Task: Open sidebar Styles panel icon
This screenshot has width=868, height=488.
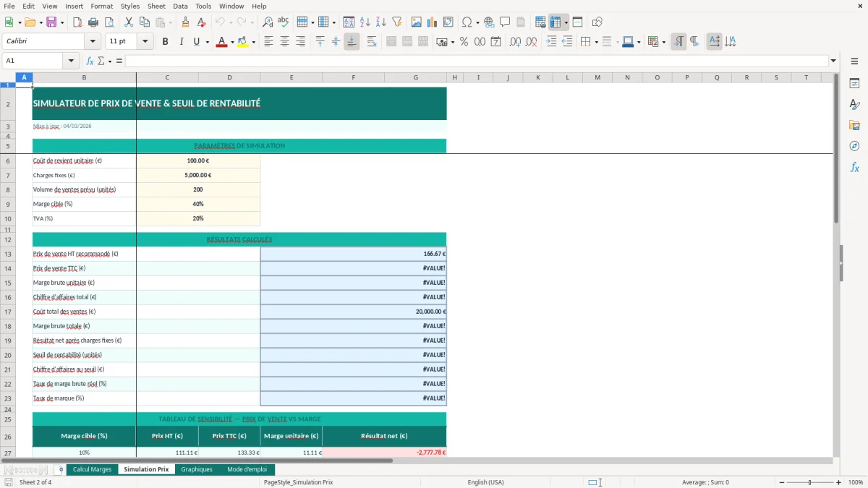Action: [854, 104]
